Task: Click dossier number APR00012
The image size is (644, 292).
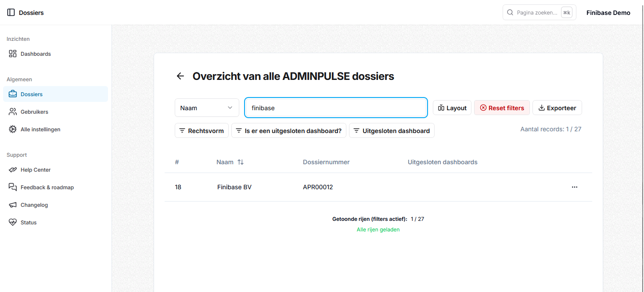Action: tap(318, 187)
